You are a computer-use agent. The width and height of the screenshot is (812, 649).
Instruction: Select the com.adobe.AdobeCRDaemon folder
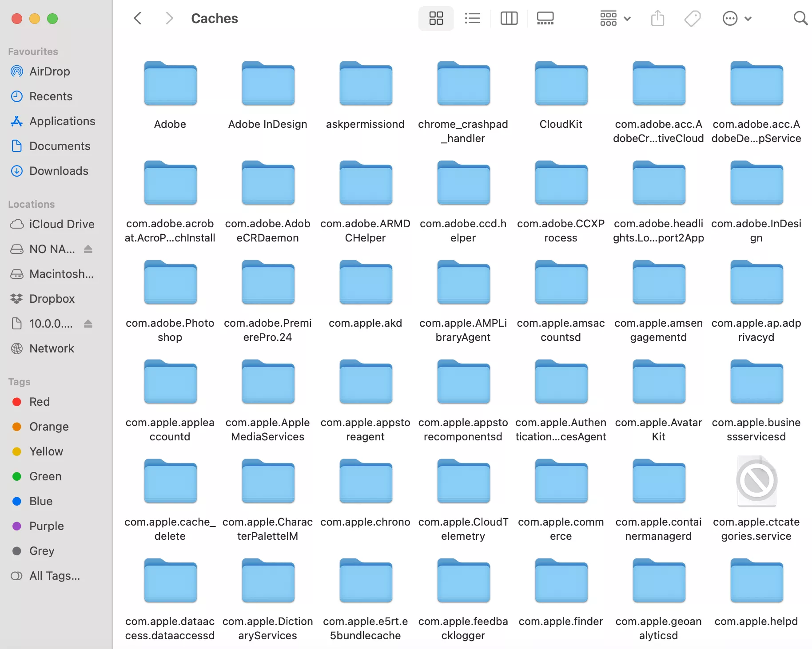[268, 183]
